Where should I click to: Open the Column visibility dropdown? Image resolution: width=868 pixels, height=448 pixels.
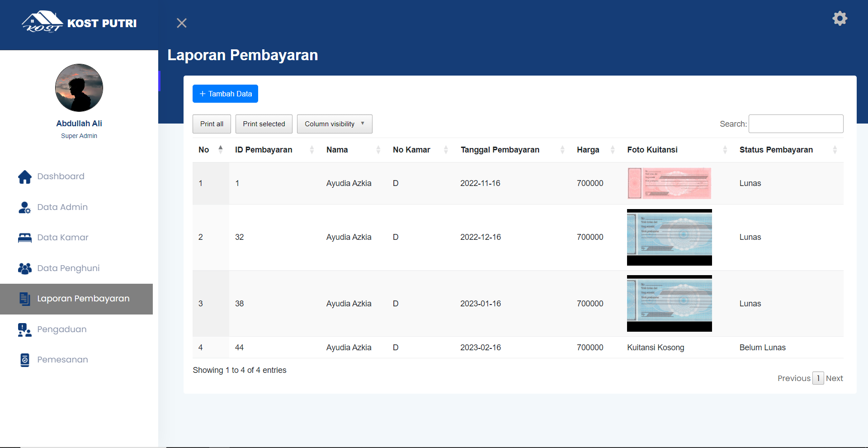click(x=334, y=124)
